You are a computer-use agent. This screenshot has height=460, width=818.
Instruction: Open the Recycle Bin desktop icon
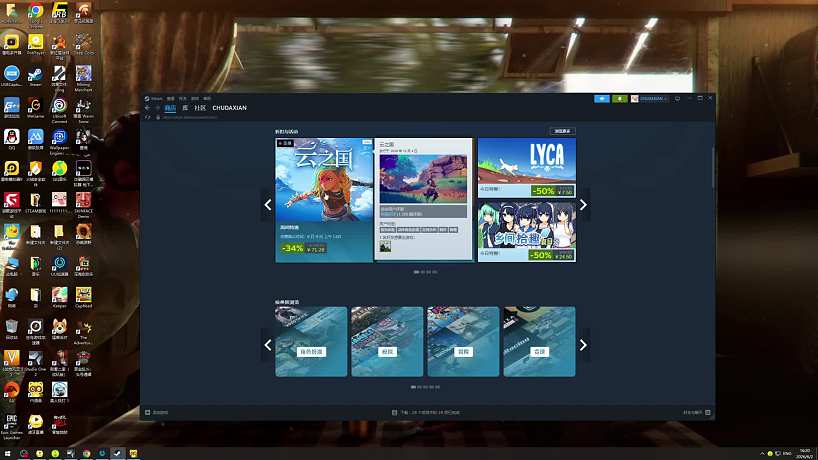(11, 330)
